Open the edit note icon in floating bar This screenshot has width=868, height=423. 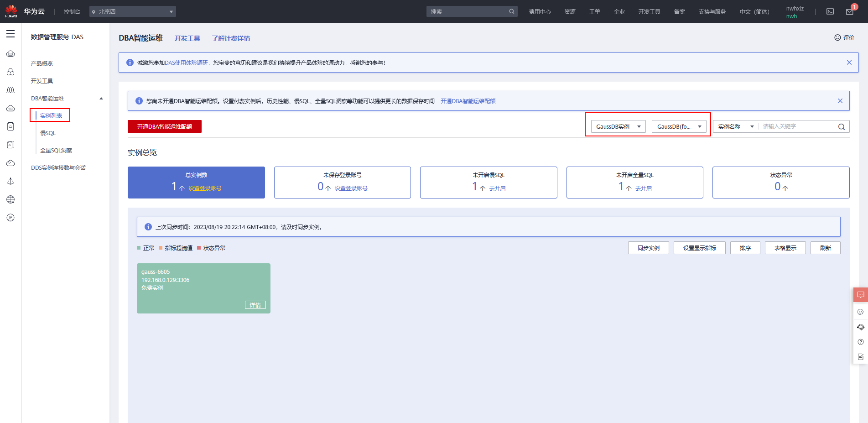861,357
